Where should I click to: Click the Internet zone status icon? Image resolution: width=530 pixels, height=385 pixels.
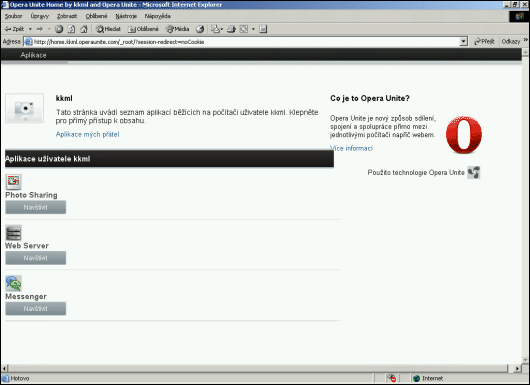pyautogui.click(x=416, y=378)
